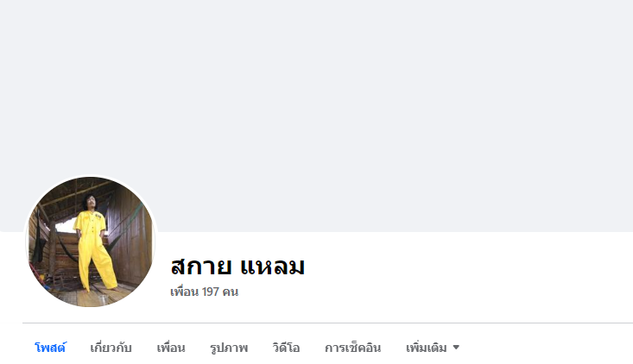The image size is (633, 364).
Task: Open the โพสต์ tab
Action: click(50, 348)
